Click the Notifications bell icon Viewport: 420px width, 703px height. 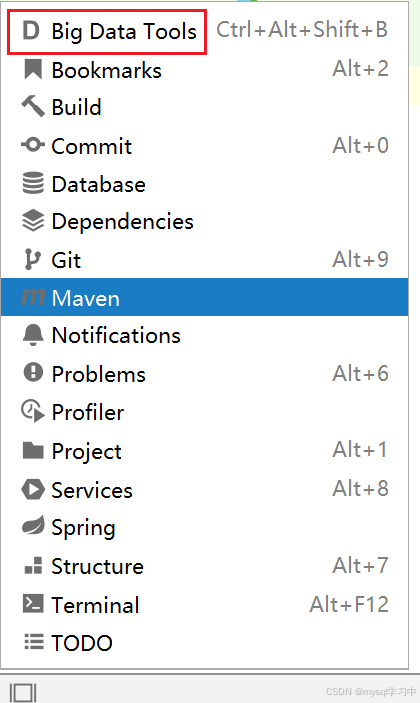tap(33, 335)
